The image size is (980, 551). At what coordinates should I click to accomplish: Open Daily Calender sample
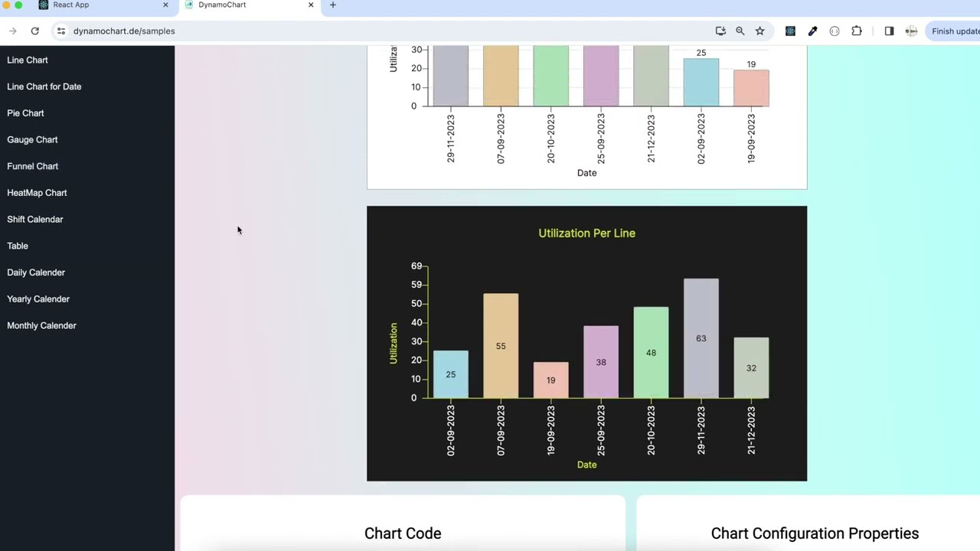[36, 272]
